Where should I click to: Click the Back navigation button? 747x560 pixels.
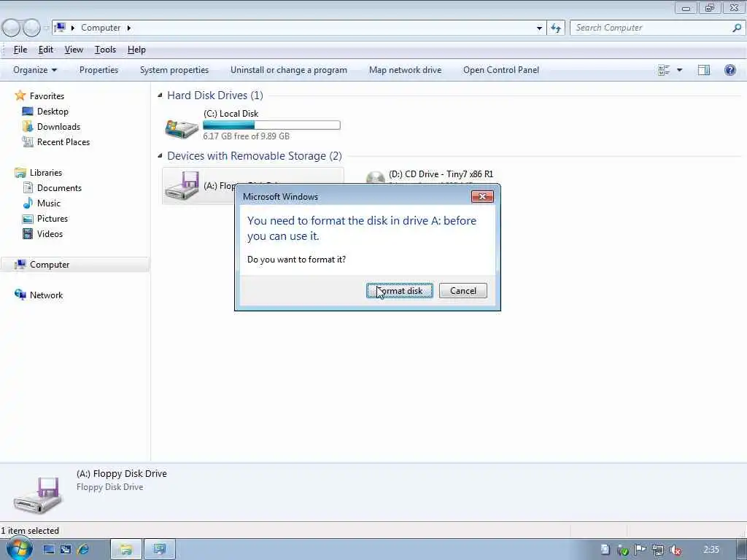(x=11, y=28)
